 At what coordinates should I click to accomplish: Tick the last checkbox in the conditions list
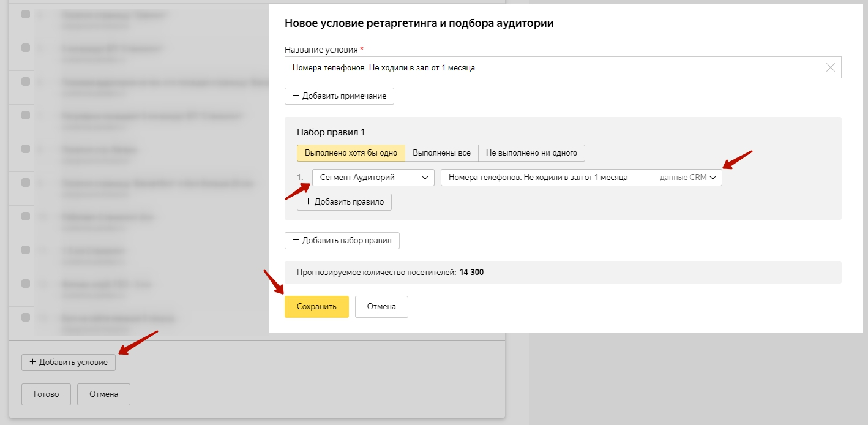26,317
